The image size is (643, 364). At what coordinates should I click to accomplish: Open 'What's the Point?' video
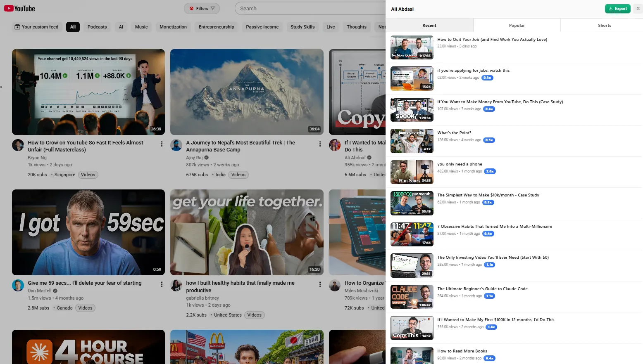(x=454, y=133)
